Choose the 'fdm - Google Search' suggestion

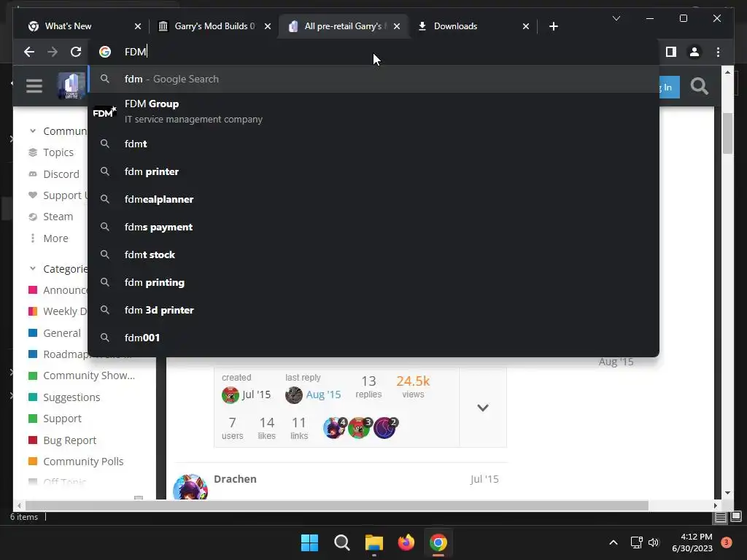pos(373,79)
